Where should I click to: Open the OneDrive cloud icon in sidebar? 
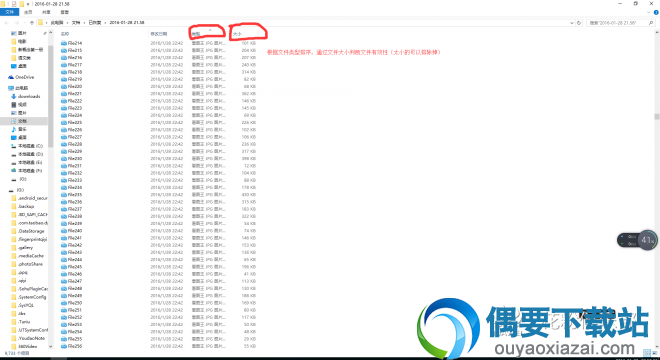tap(11, 77)
